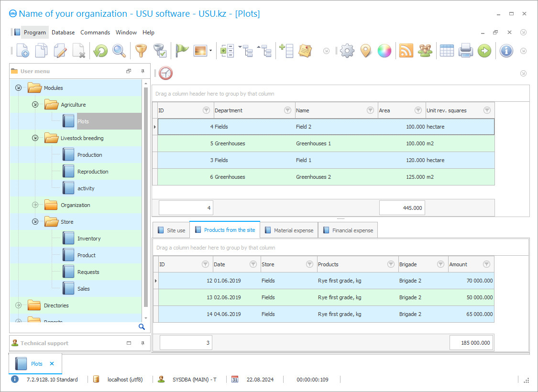538x392 pixels.
Task: Open the color wheel theme icon
Action: click(384, 51)
